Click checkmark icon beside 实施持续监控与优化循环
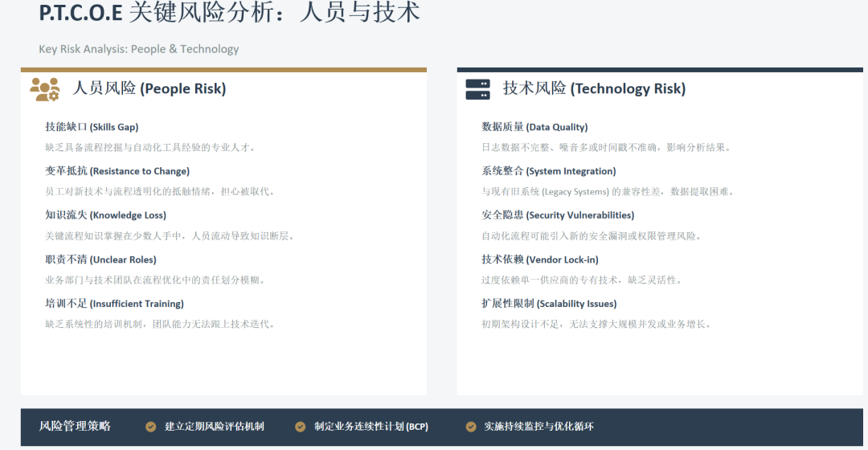The image size is (868, 450). click(x=470, y=427)
